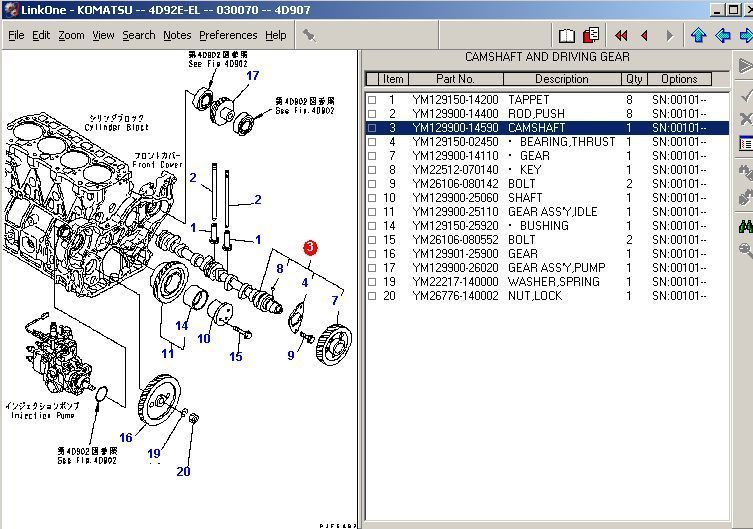Select part number YM129901-25900 GEAR row

click(x=547, y=253)
